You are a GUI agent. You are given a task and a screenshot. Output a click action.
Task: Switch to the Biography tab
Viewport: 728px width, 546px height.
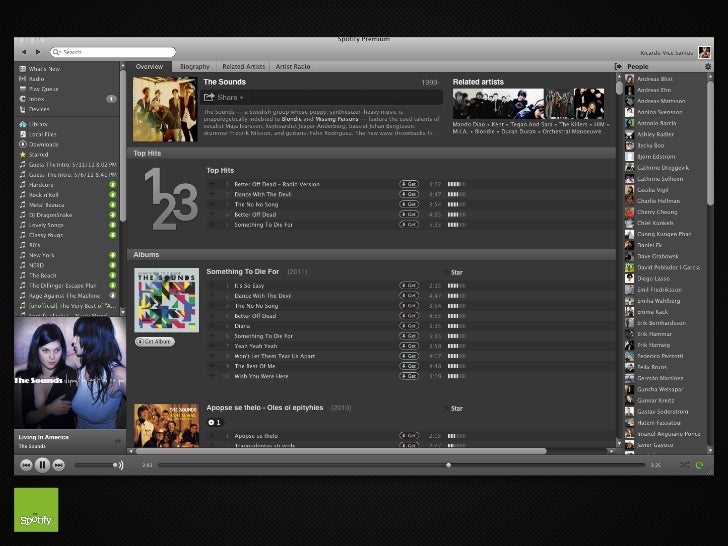[x=195, y=66]
